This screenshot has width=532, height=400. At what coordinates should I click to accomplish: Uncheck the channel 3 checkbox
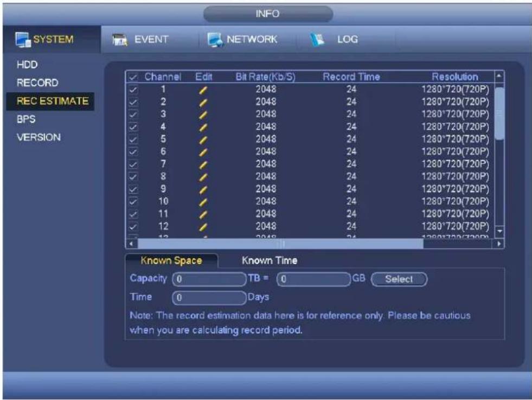pos(133,115)
